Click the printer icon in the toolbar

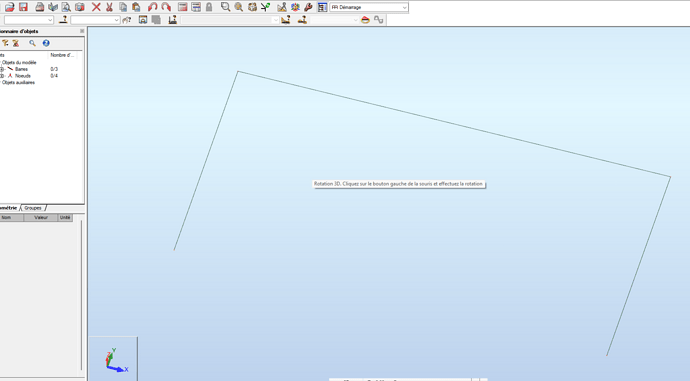(x=40, y=7)
